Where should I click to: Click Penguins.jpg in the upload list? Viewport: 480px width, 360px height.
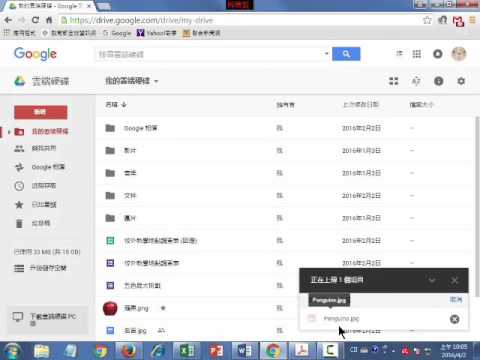click(x=341, y=319)
